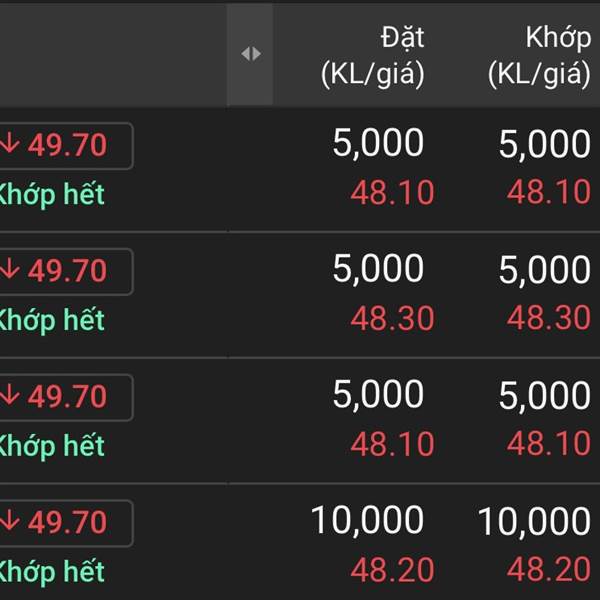Open third order's Khớp hết status

click(52, 447)
